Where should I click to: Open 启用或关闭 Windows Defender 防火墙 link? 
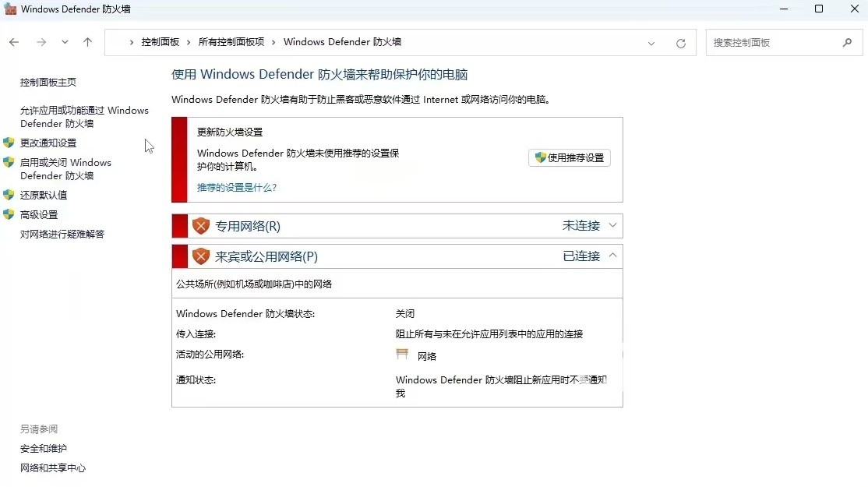click(65, 169)
